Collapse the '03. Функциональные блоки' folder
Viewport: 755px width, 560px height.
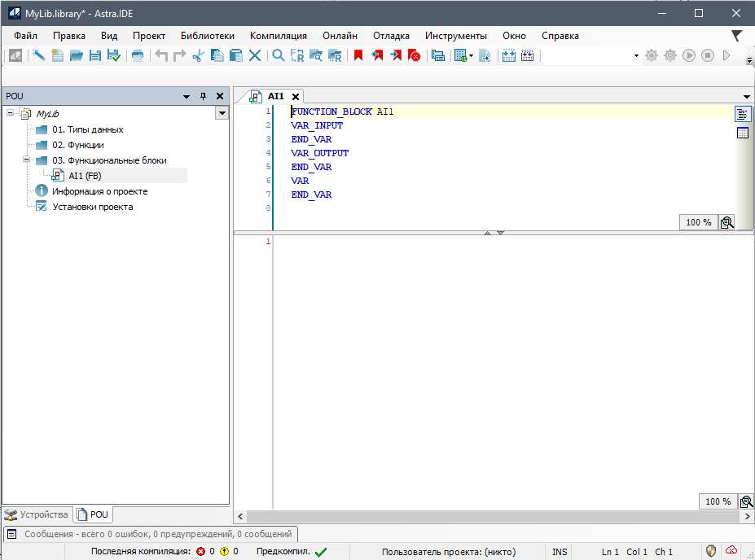(27, 160)
